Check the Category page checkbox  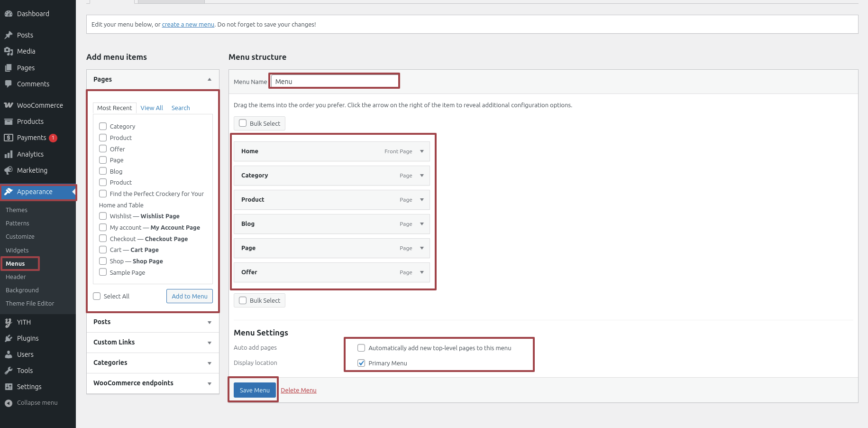coord(103,126)
